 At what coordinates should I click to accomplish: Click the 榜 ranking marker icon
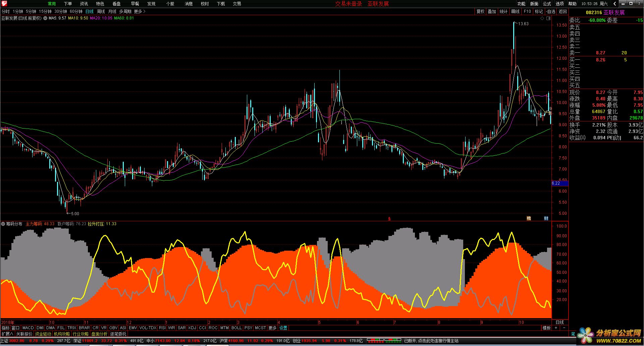click(x=529, y=218)
